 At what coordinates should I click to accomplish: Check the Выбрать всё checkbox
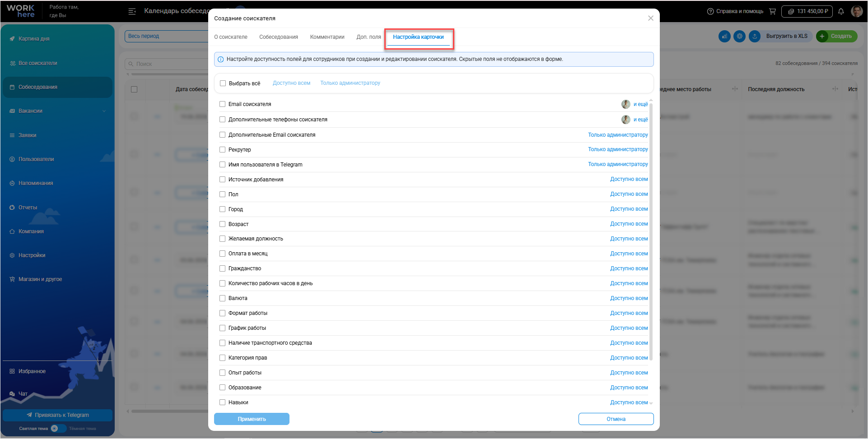(223, 83)
